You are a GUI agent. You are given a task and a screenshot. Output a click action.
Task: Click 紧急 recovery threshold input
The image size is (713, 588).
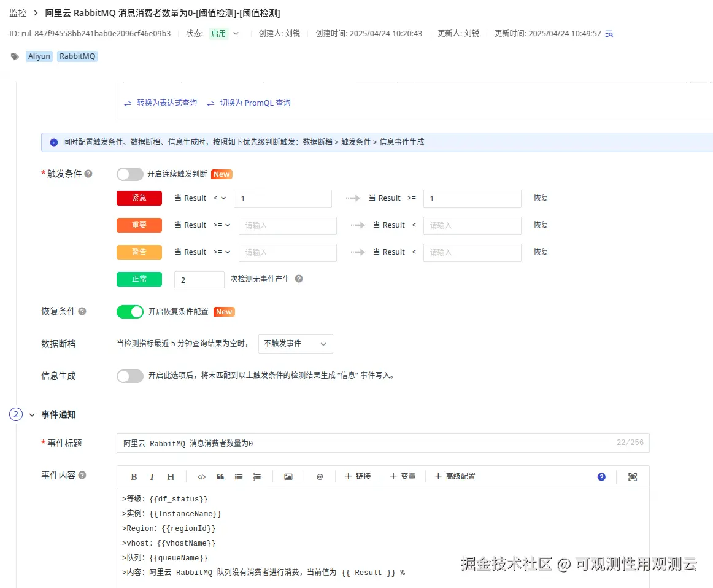[x=472, y=199]
